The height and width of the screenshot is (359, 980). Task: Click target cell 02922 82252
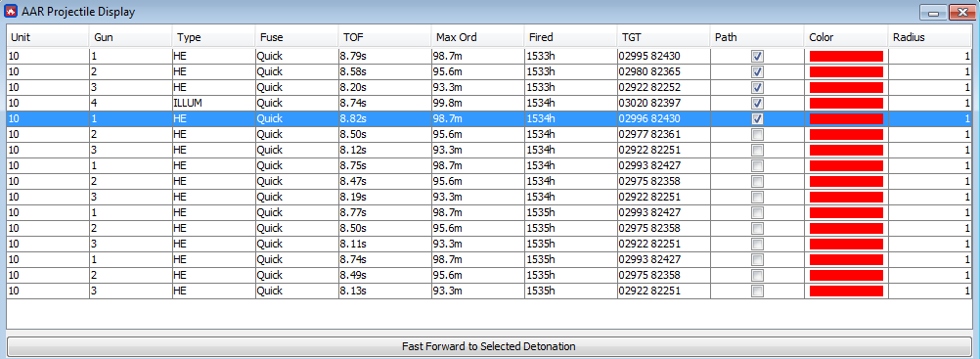point(663,88)
